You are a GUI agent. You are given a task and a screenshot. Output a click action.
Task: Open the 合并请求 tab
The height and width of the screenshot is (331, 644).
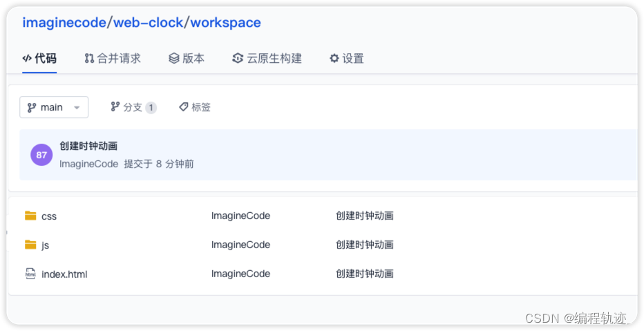pyautogui.click(x=113, y=58)
